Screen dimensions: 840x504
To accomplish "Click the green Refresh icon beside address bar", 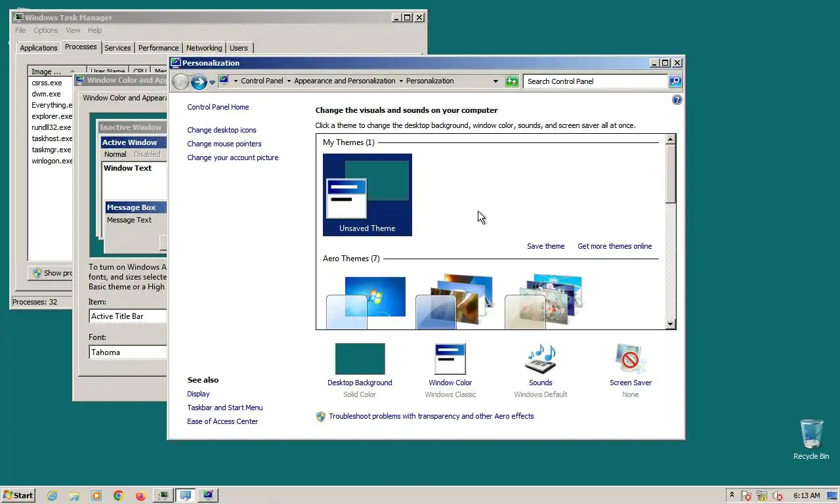I will point(512,81).
